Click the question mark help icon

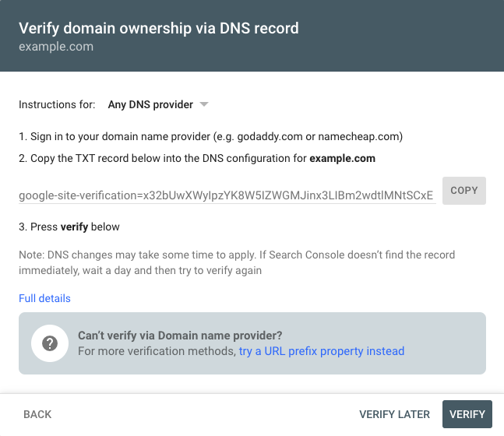[x=50, y=343]
